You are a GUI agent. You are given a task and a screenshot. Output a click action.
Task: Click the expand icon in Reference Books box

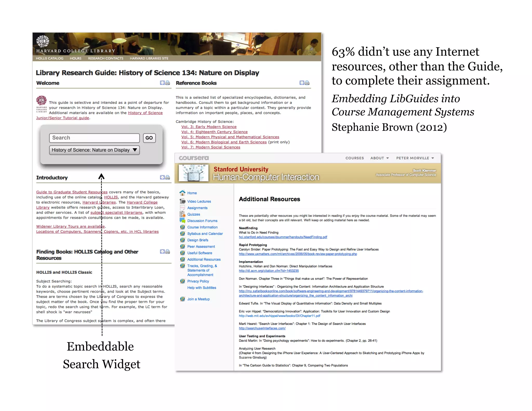coord(302,83)
